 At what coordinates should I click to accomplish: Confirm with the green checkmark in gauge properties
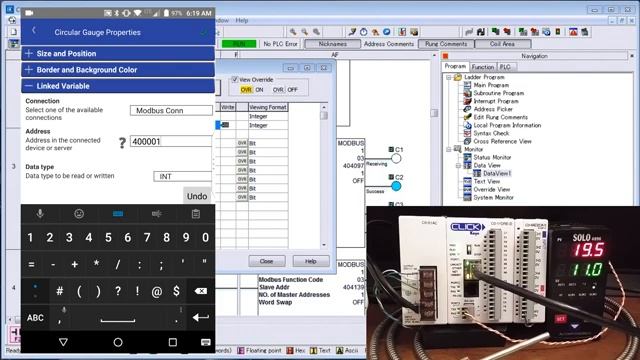[204, 32]
